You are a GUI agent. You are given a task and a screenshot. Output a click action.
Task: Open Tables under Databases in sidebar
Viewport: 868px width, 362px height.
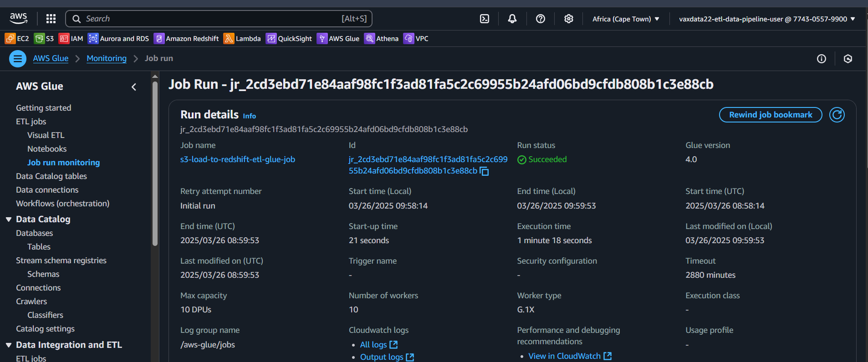coord(39,247)
